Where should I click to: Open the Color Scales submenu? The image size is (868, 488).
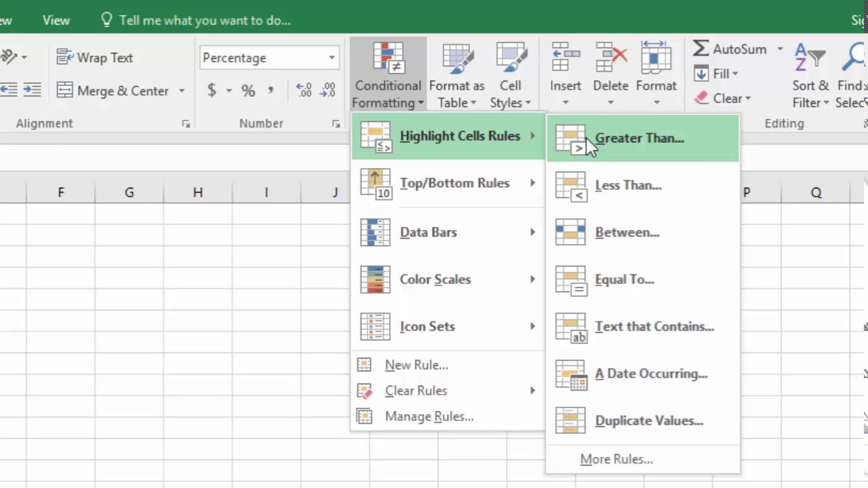pyautogui.click(x=448, y=279)
